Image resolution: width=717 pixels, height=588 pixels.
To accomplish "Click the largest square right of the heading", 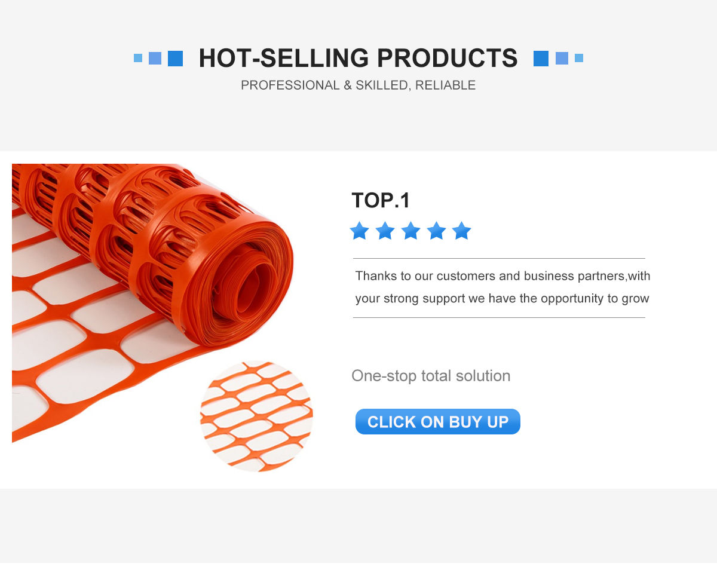I will (x=541, y=58).
